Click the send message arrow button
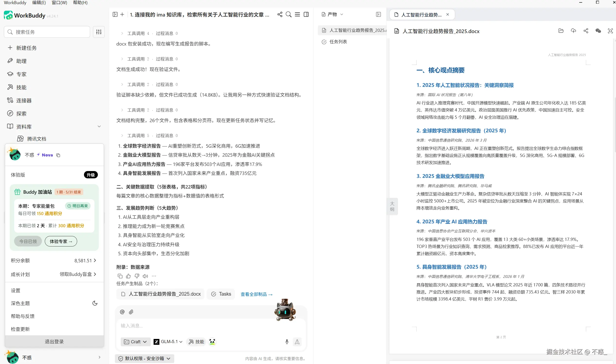 (x=297, y=342)
